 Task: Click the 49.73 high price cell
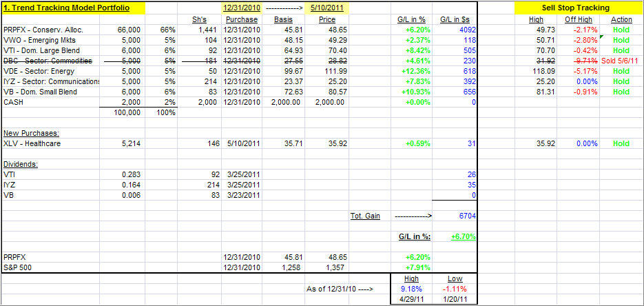pyautogui.click(x=537, y=30)
